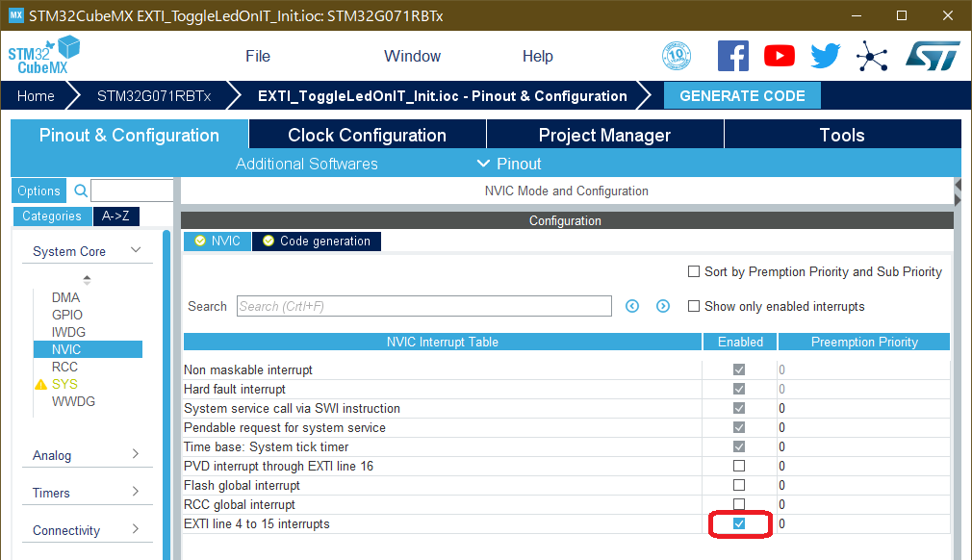This screenshot has height=560, width=972.
Task: Click the Options button
Action: point(38,191)
